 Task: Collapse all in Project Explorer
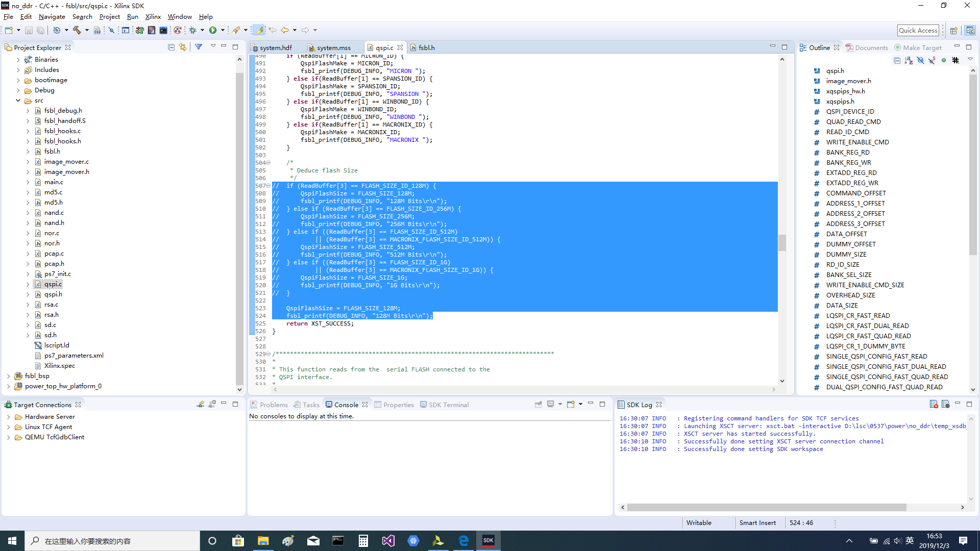tap(171, 47)
